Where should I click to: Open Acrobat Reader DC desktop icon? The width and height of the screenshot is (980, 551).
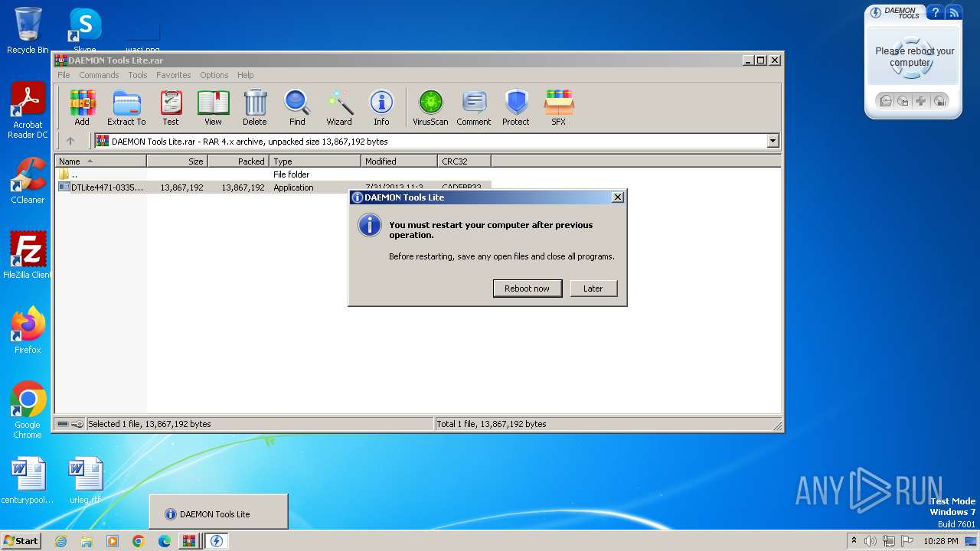tap(28, 112)
